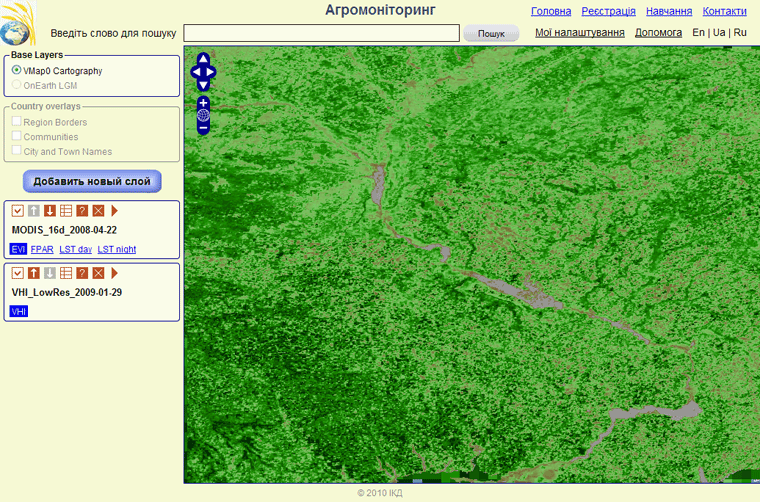Screen dimensions: 760x502
Task: Expand MODIS_16d layer with triangle arrow
Action: pos(114,210)
